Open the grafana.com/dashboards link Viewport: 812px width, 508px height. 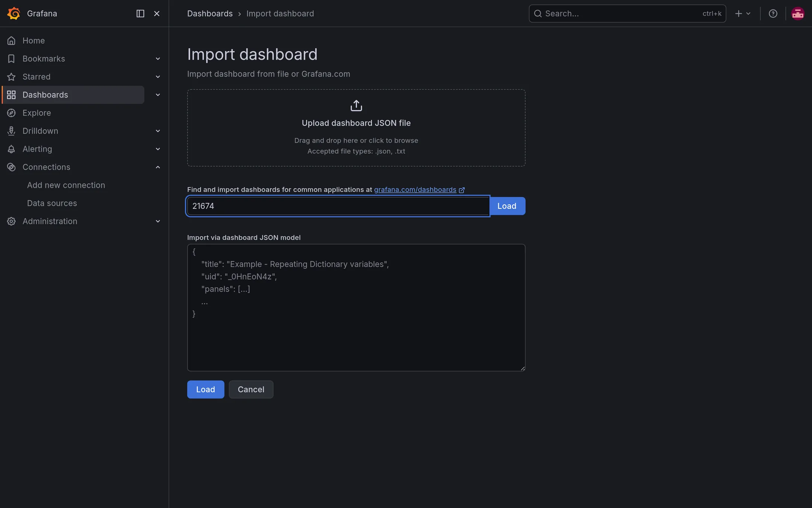point(415,190)
